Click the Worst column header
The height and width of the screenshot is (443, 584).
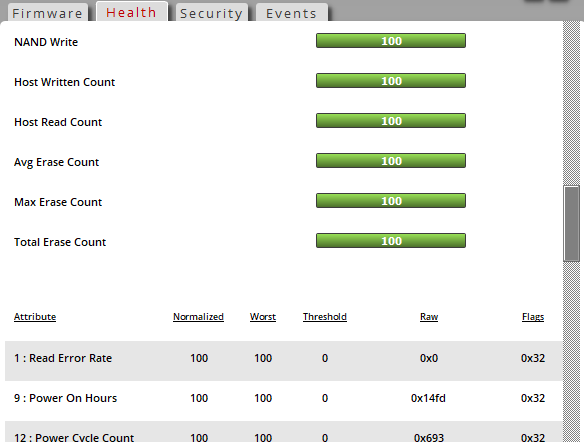[x=263, y=317]
